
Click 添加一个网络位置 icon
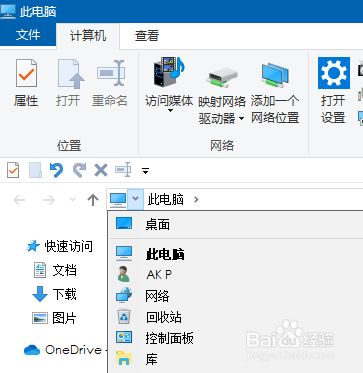click(275, 74)
